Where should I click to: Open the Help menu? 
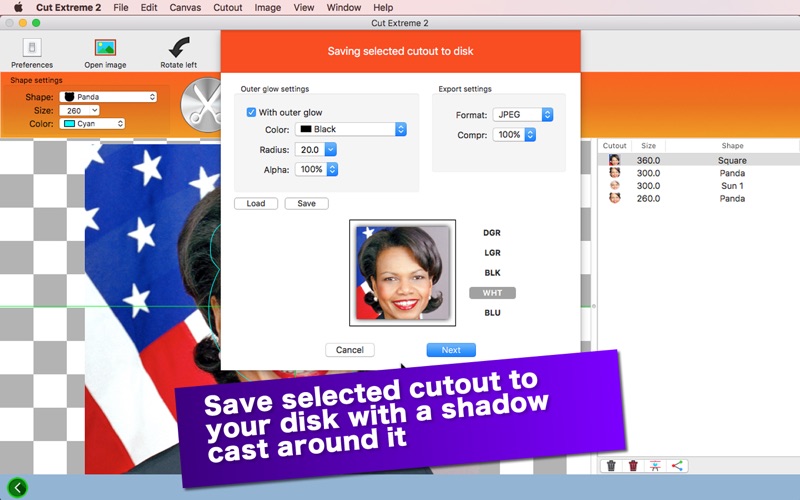[383, 7]
